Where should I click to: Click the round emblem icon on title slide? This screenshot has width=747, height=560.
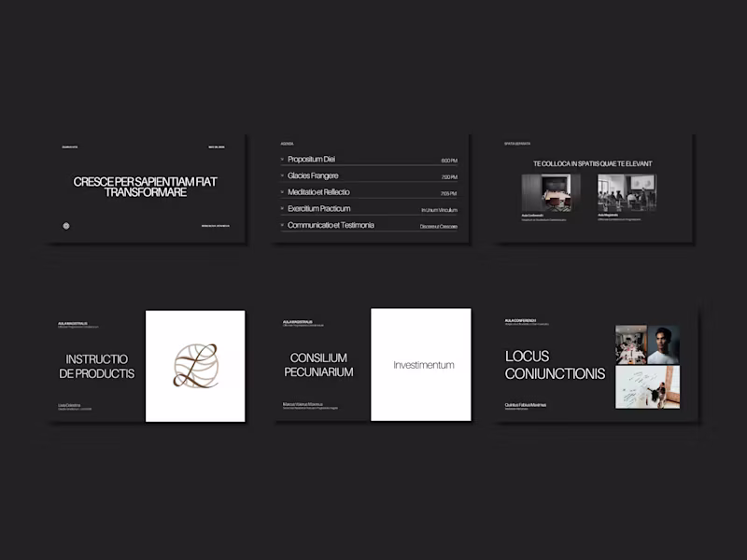pyautogui.click(x=66, y=226)
